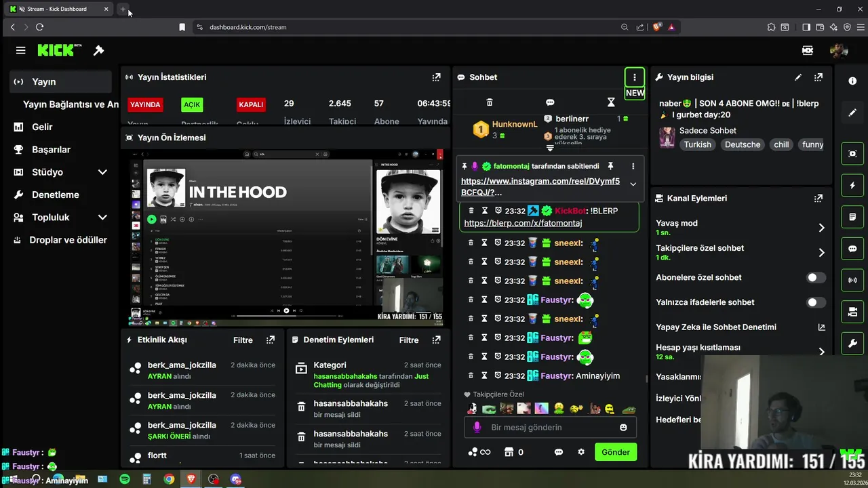The height and width of the screenshot is (488, 868).
Task: Select Yayın in the left sidebar
Action: click(x=61, y=81)
